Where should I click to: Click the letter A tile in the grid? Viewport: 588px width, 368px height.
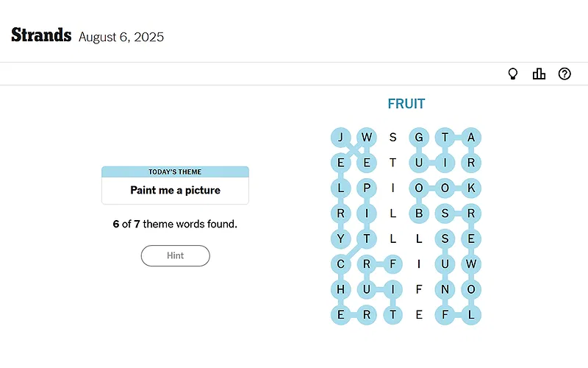[x=471, y=137]
